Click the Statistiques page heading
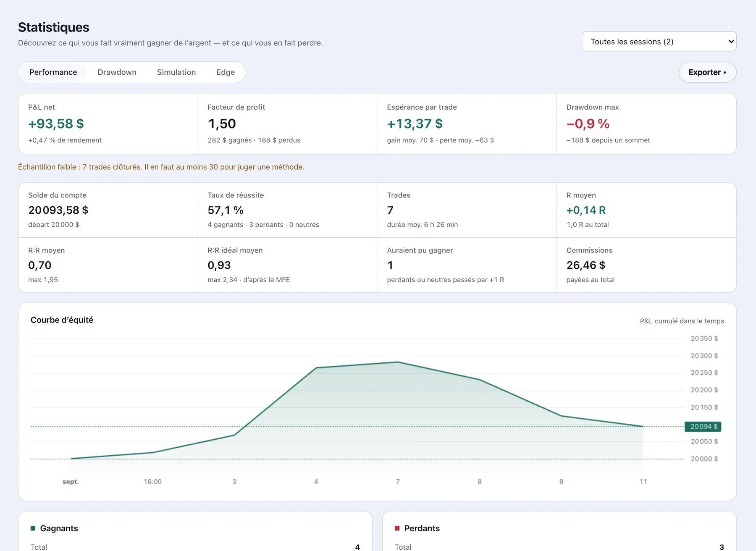Screen dimensions: 756x551 (53, 27)
